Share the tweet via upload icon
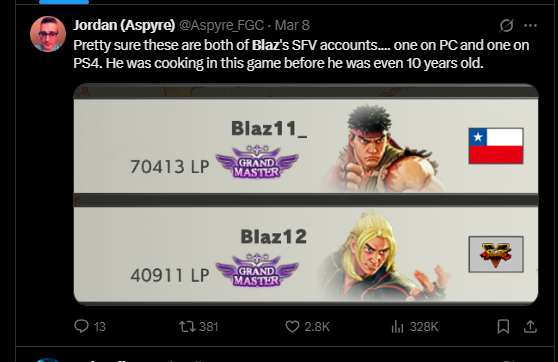 [530, 326]
